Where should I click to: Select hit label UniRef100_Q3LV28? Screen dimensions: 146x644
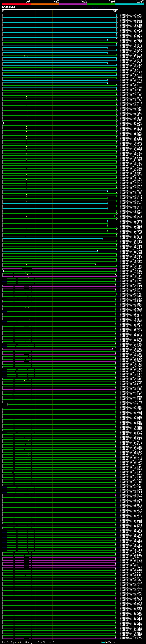pos(131,331)
